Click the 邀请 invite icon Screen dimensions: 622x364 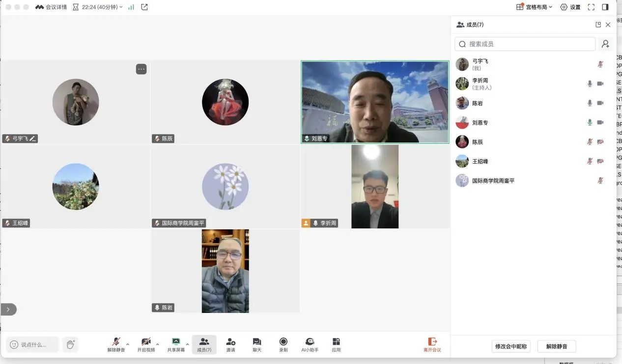coord(230,344)
